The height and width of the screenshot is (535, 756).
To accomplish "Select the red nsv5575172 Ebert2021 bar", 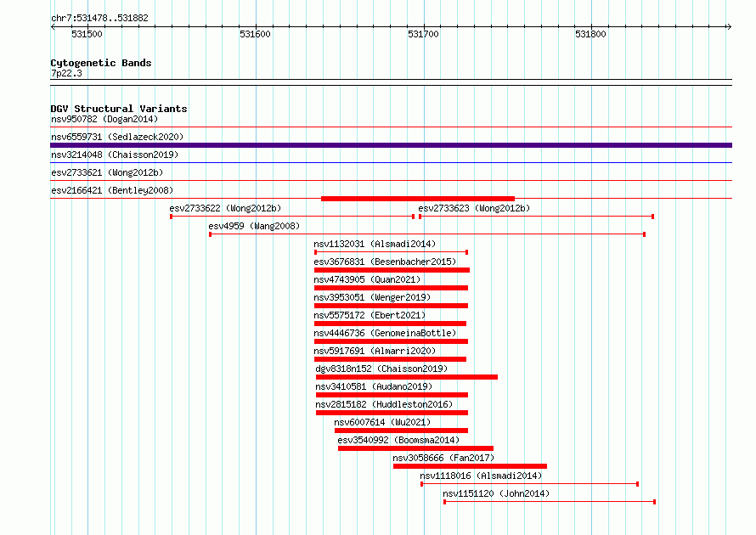I will point(390,324).
